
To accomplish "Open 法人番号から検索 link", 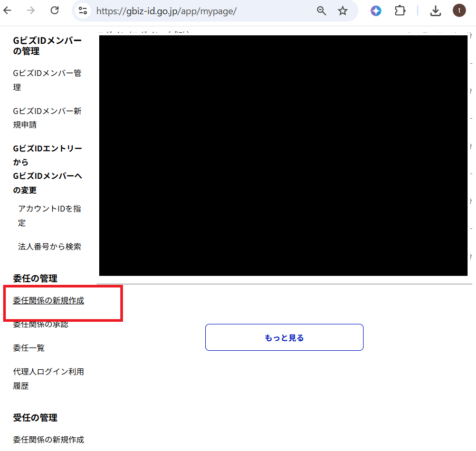I will coord(50,246).
